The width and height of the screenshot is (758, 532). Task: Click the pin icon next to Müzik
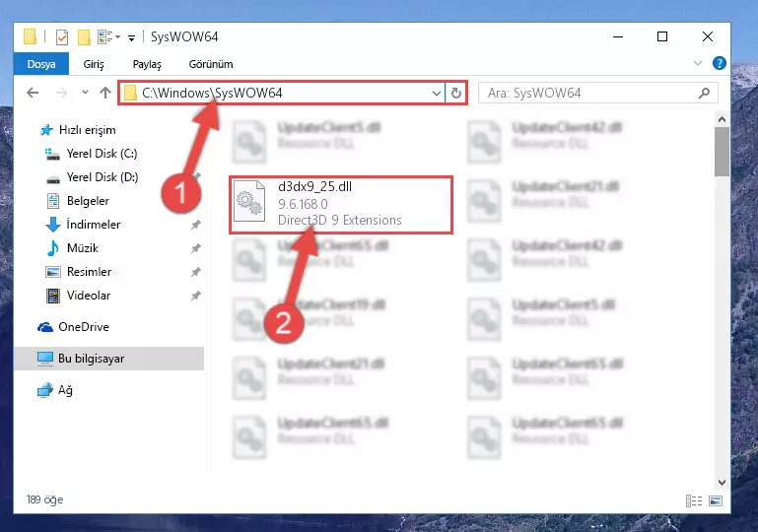click(x=196, y=248)
